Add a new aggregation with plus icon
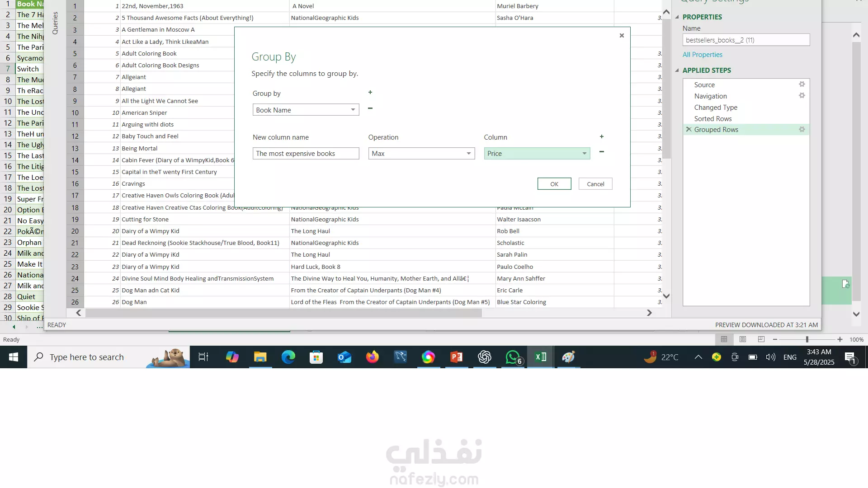868x488 pixels. pyautogui.click(x=602, y=136)
